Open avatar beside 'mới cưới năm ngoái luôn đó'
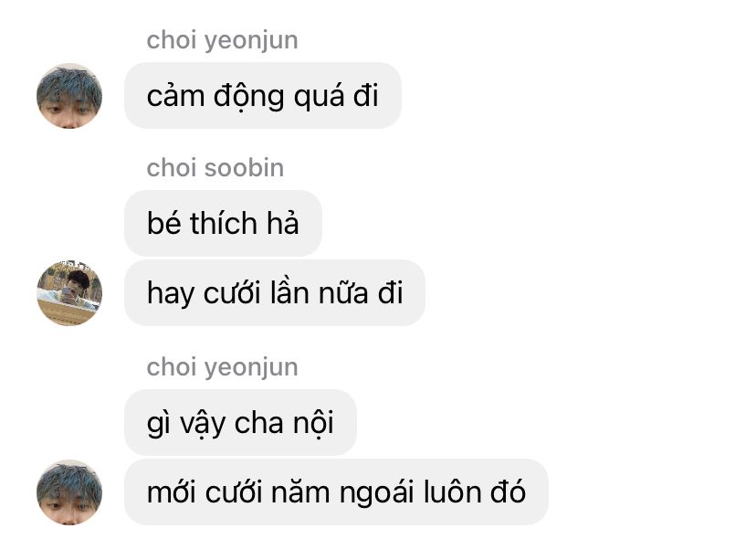 (x=69, y=492)
